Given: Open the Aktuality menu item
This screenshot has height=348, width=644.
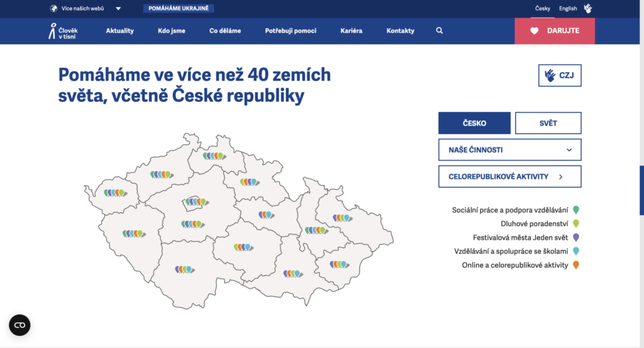Looking at the screenshot, I should [x=119, y=31].
